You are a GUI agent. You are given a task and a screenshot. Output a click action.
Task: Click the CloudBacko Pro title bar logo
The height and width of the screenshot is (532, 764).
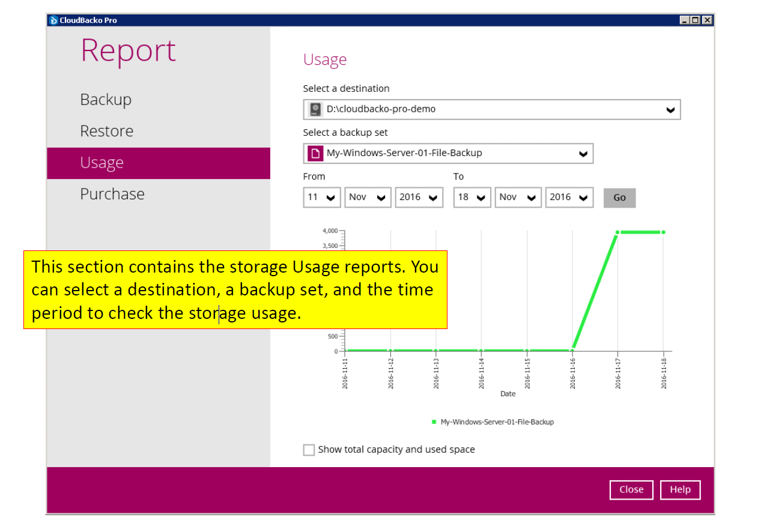pos(53,20)
